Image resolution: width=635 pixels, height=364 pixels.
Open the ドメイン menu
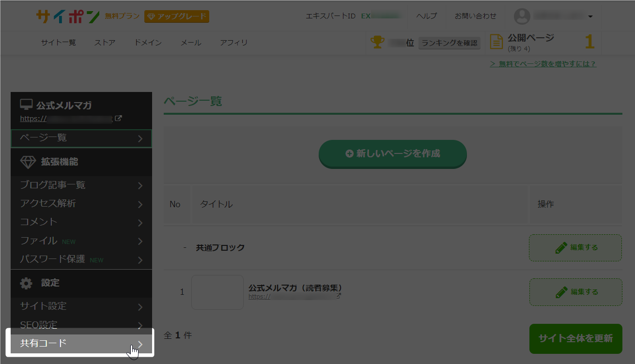pyautogui.click(x=148, y=43)
